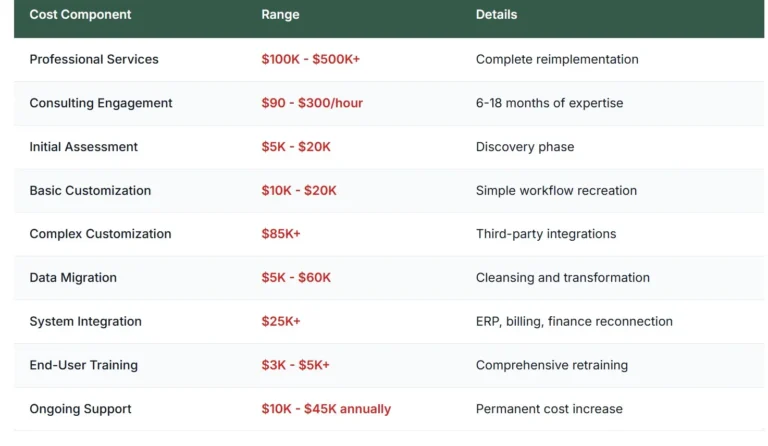Screen dimensions: 768x446
Task: Click the Third-party integrations details cell
Action: 546,234
